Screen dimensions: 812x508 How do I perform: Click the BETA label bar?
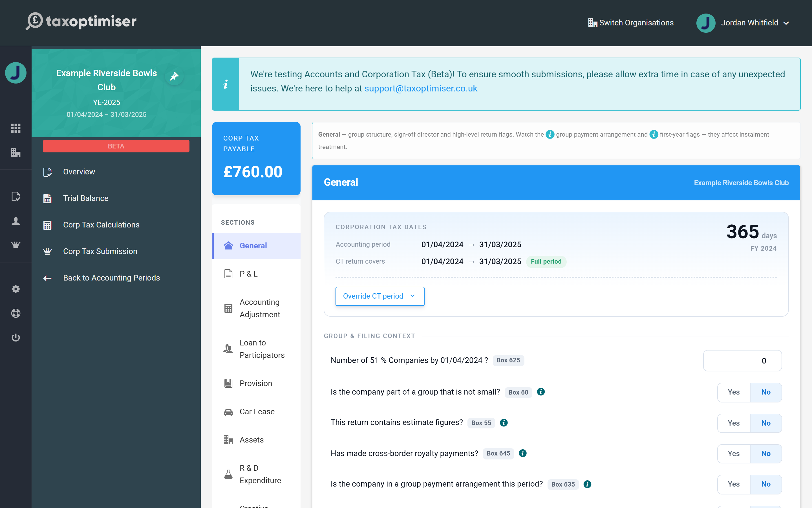click(116, 146)
